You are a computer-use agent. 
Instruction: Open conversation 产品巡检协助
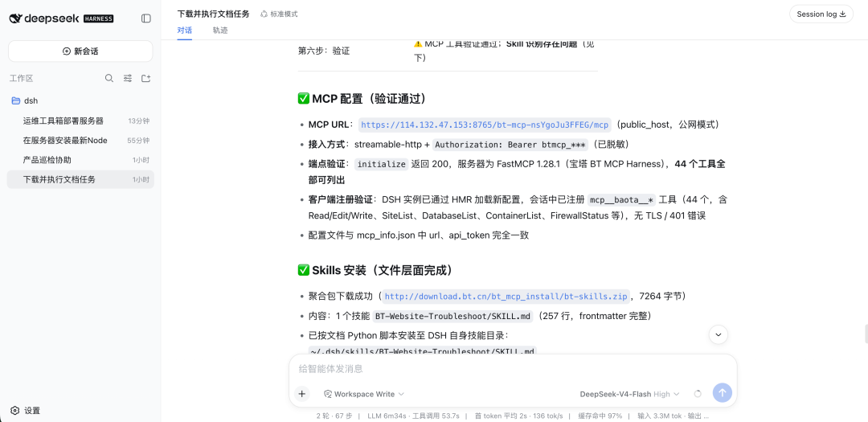point(80,160)
